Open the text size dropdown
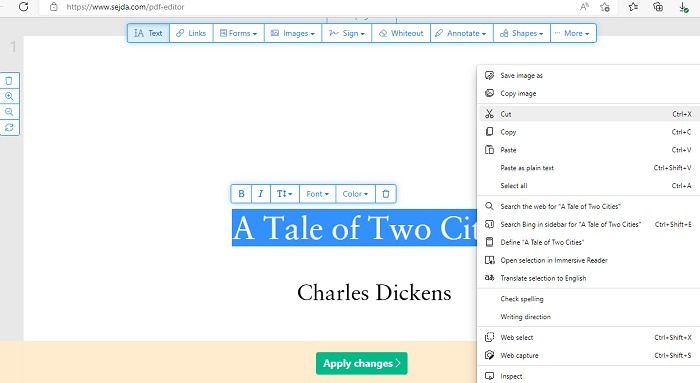 coord(285,194)
